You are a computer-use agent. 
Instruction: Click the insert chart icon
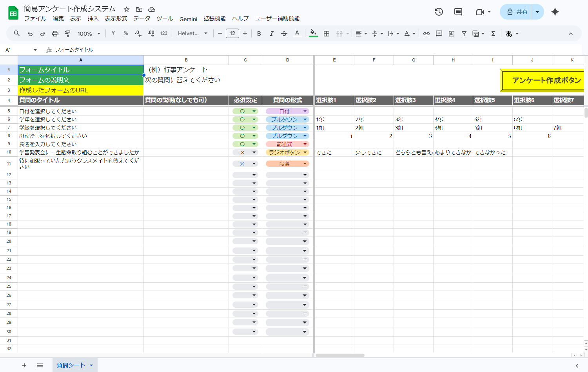pos(452,34)
